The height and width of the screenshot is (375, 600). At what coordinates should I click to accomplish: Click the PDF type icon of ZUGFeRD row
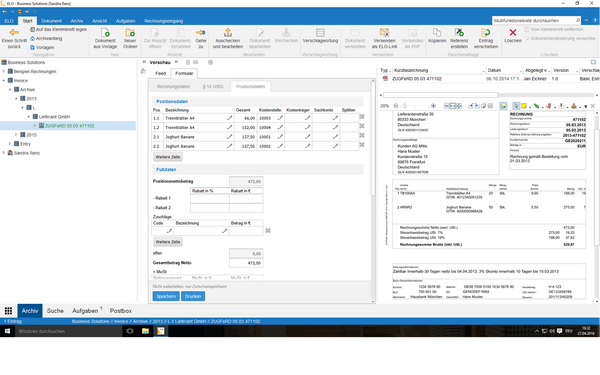coord(385,78)
